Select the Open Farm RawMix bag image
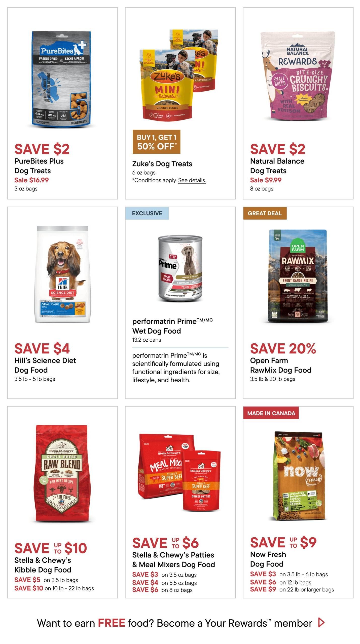This screenshot has height=644, width=360. (x=298, y=276)
